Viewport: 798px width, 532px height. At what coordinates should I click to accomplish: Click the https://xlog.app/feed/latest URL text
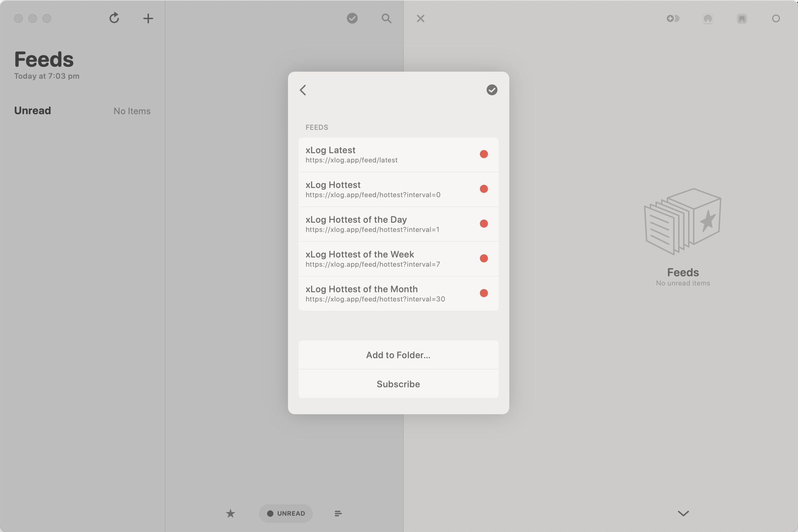tap(351, 160)
